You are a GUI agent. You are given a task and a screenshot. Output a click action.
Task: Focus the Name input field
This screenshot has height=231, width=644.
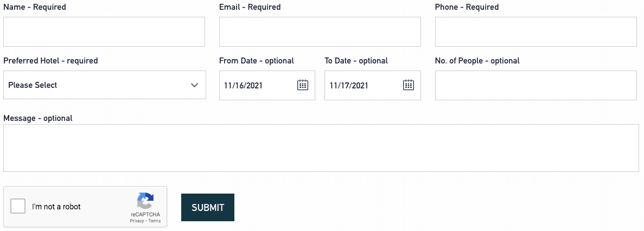104,31
